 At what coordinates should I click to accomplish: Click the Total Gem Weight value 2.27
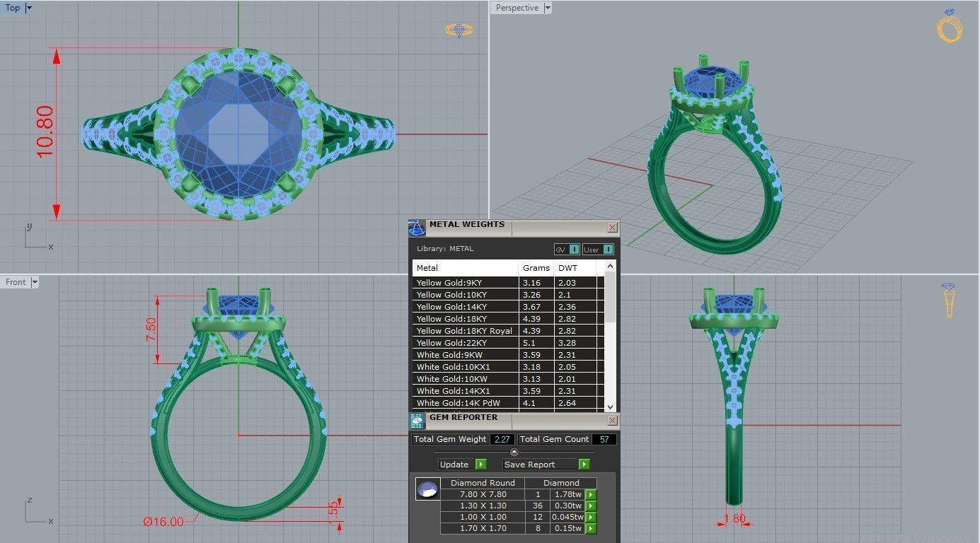[x=502, y=439]
